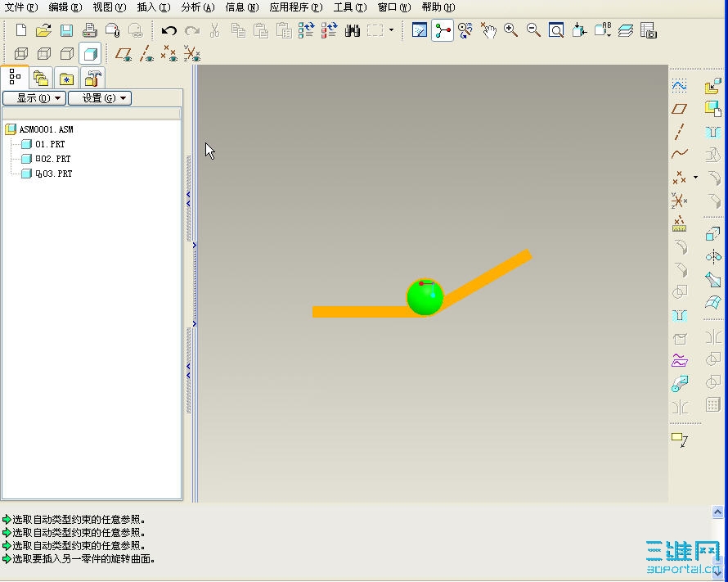Toggle datum points visibility
Viewport: 728px width, 582px height.
169,54
